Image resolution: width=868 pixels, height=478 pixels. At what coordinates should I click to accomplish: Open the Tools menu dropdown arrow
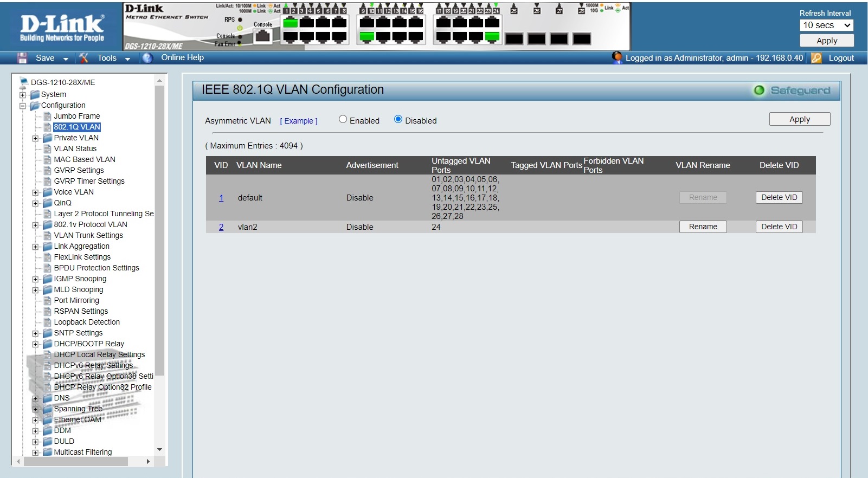click(x=127, y=59)
